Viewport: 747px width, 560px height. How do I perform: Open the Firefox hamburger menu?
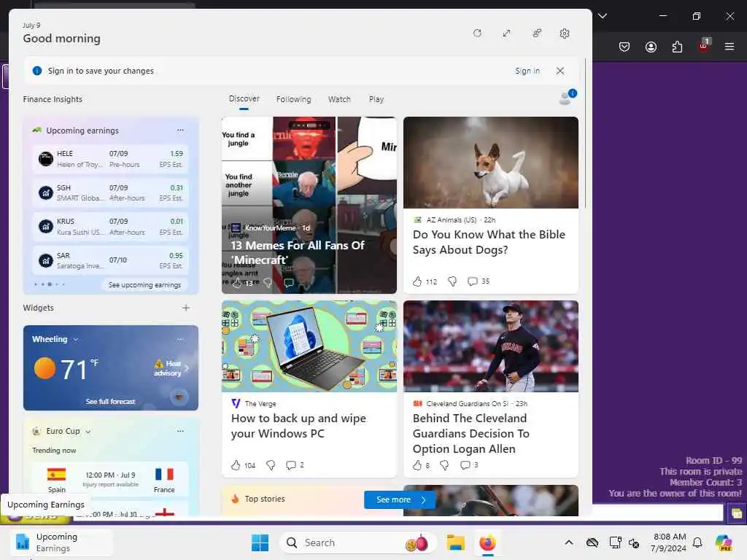[729, 47]
